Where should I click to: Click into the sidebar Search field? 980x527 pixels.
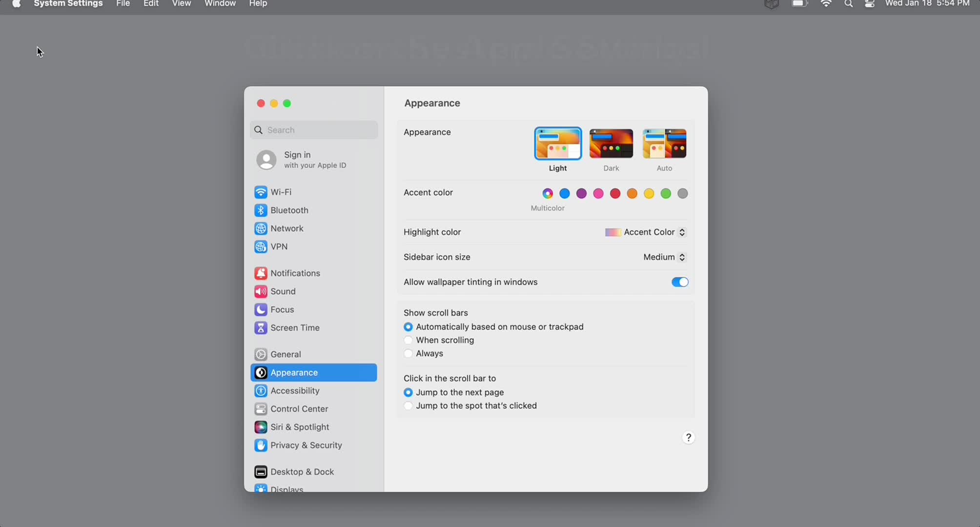[x=314, y=130]
